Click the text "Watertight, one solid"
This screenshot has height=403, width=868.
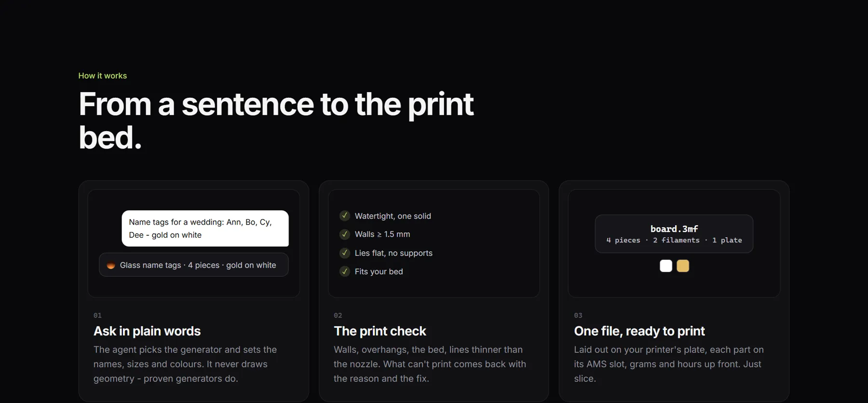393,216
